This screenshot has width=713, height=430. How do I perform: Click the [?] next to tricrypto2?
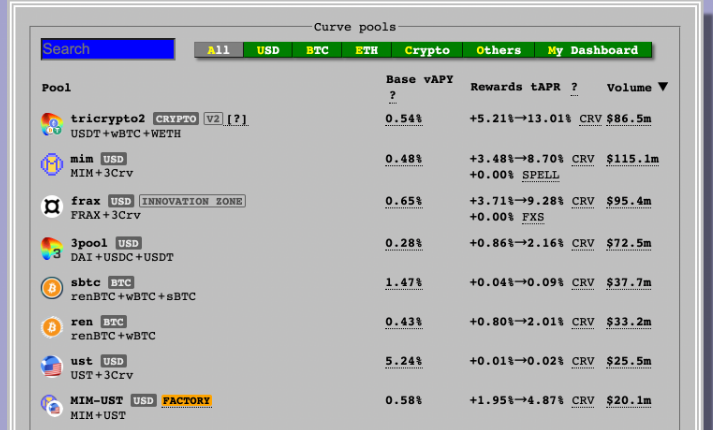click(x=237, y=119)
